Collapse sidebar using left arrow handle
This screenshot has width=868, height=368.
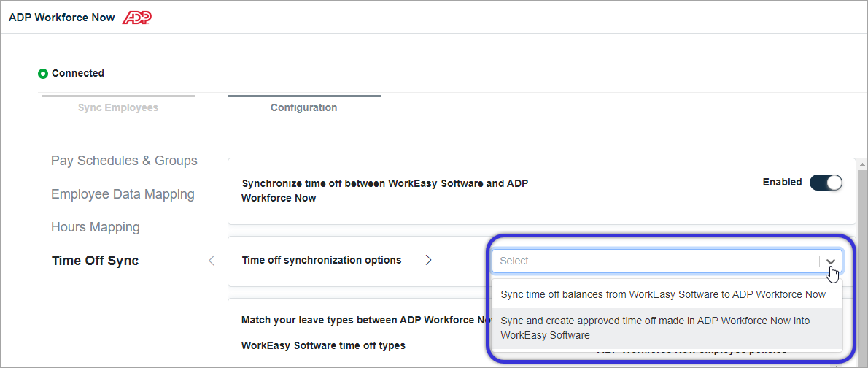click(211, 261)
